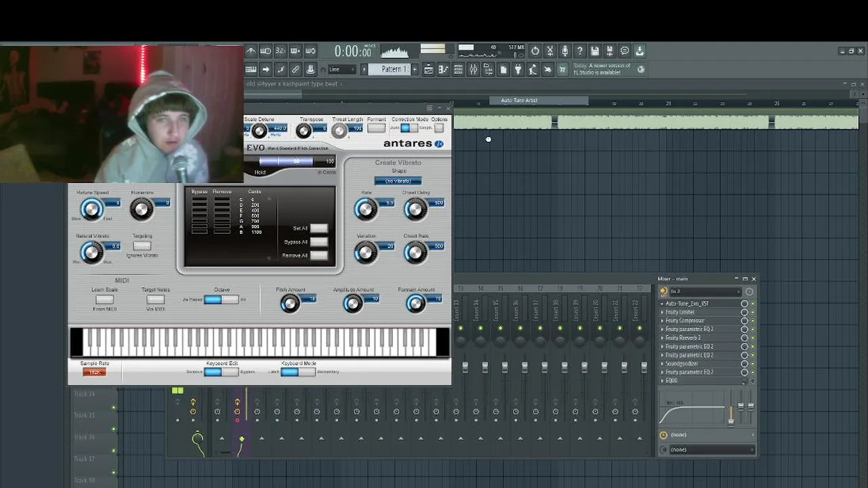Expand Fruity Compressor slot menu arrow
Viewport: 868px width, 488px height.
(662, 321)
